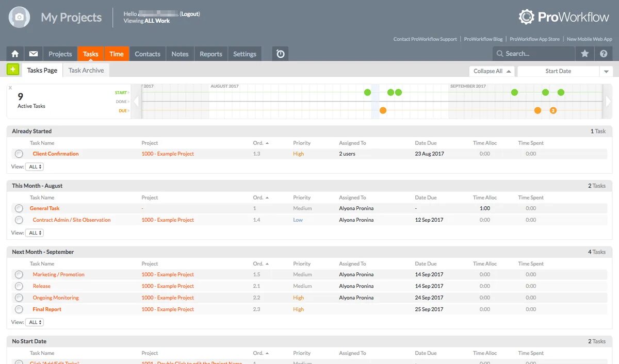Mark General Task complete
Image resolution: width=619 pixels, height=364 pixels.
(x=19, y=208)
